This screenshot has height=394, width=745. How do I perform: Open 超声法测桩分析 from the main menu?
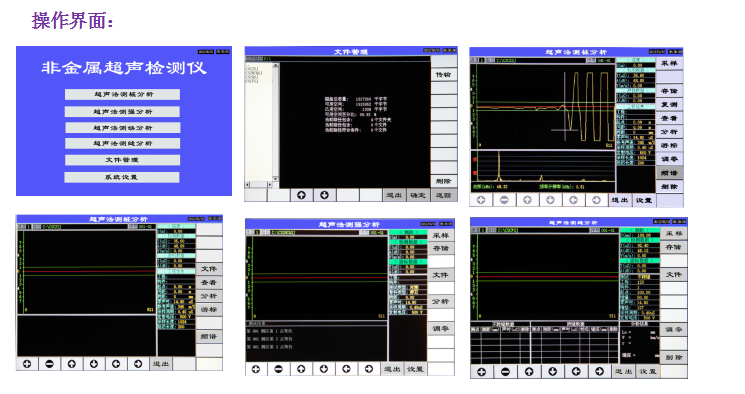point(123,95)
